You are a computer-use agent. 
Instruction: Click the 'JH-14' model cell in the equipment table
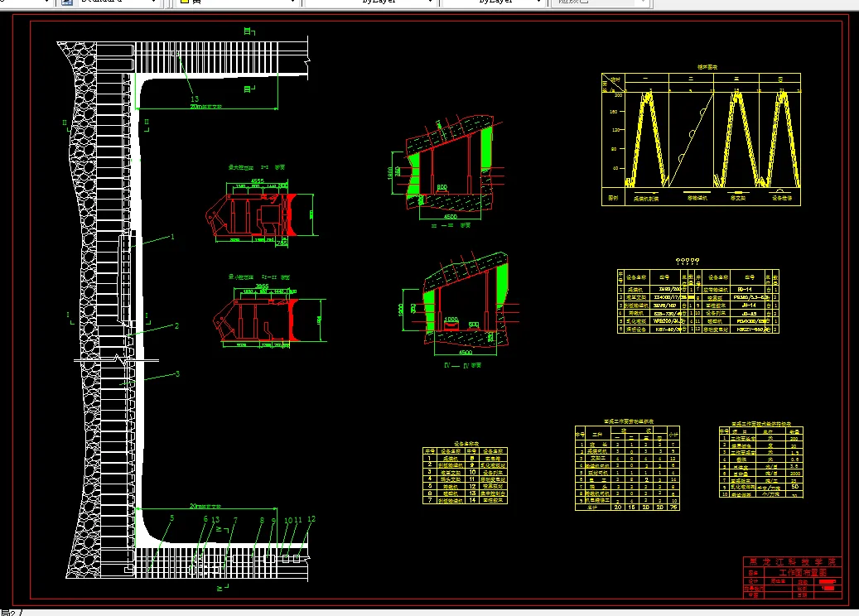[748, 305]
